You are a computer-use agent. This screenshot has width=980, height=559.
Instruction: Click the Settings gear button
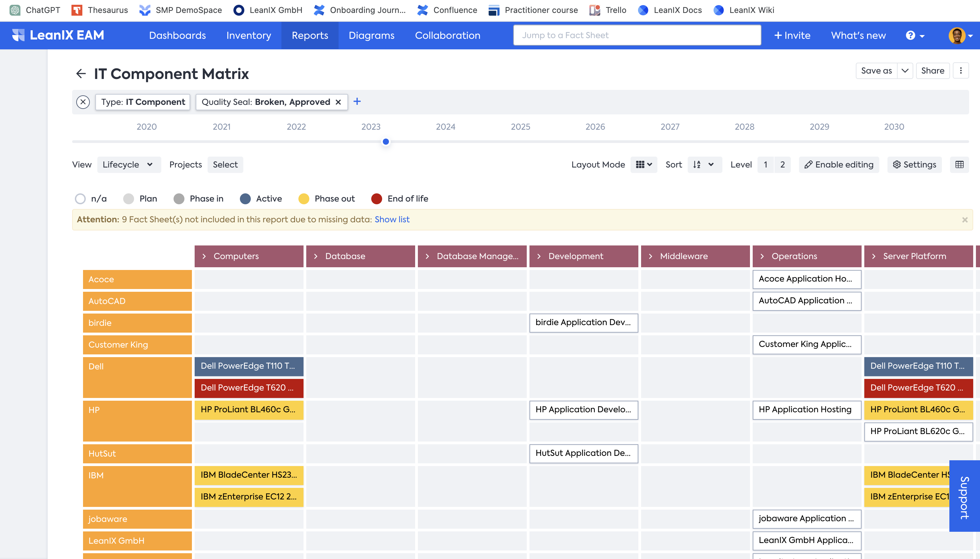click(914, 165)
